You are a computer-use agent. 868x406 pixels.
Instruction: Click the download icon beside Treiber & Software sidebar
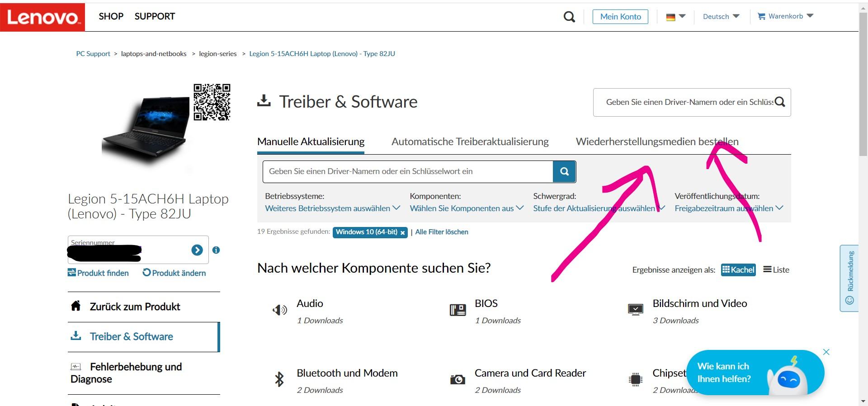tap(76, 335)
